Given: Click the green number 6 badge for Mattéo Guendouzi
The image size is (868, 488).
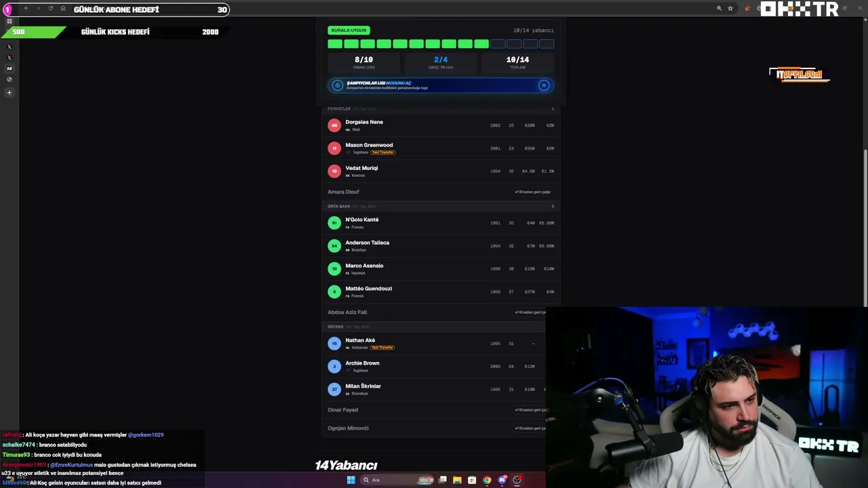Looking at the screenshot, I should [x=334, y=292].
